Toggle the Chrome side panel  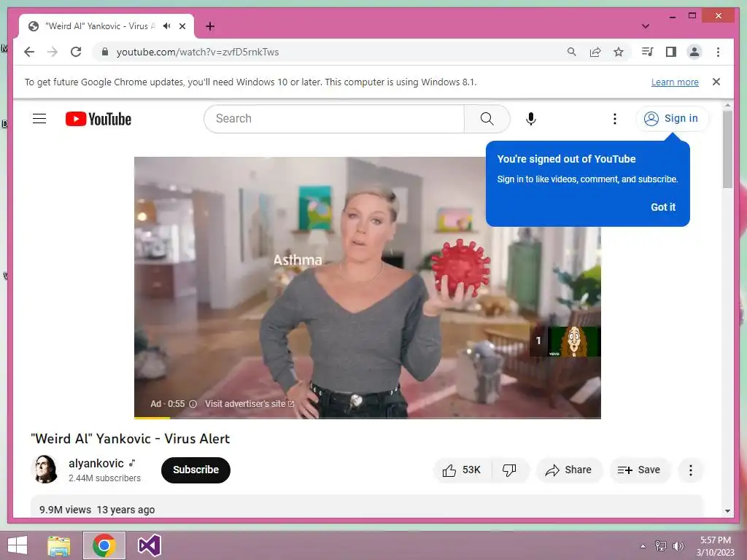tap(671, 52)
